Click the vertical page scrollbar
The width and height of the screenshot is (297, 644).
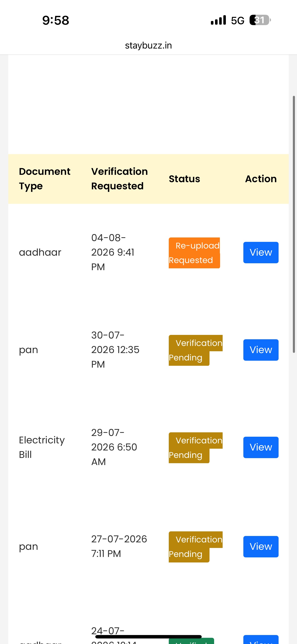click(294, 224)
